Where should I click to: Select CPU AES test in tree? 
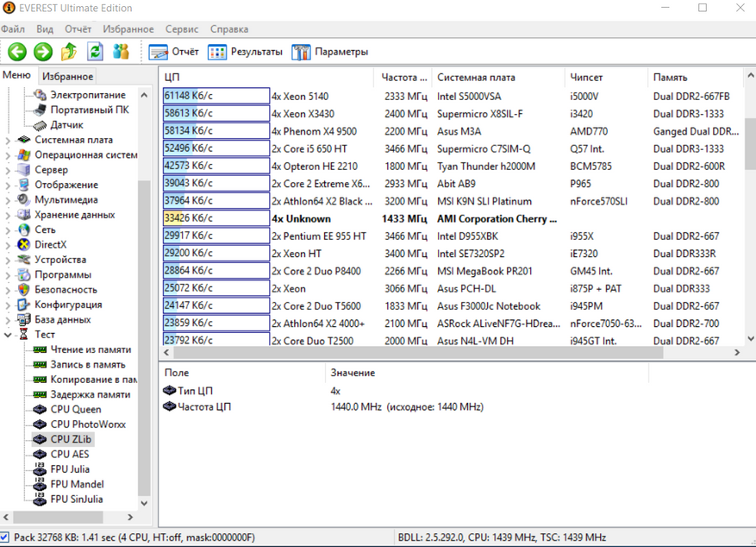[x=69, y=454]
